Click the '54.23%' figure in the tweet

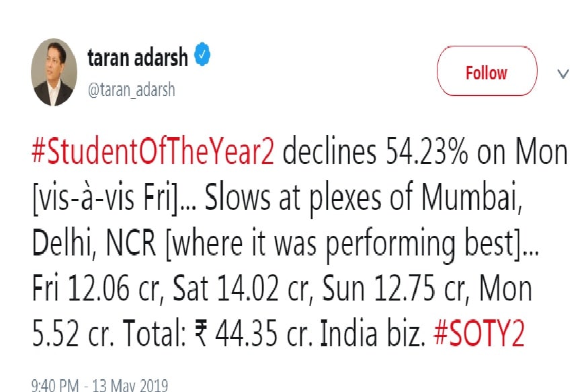pos(427,151)
